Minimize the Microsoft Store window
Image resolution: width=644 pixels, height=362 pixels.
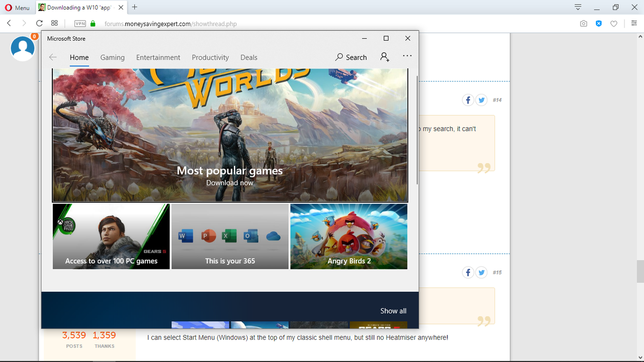[x=364, y=38]
